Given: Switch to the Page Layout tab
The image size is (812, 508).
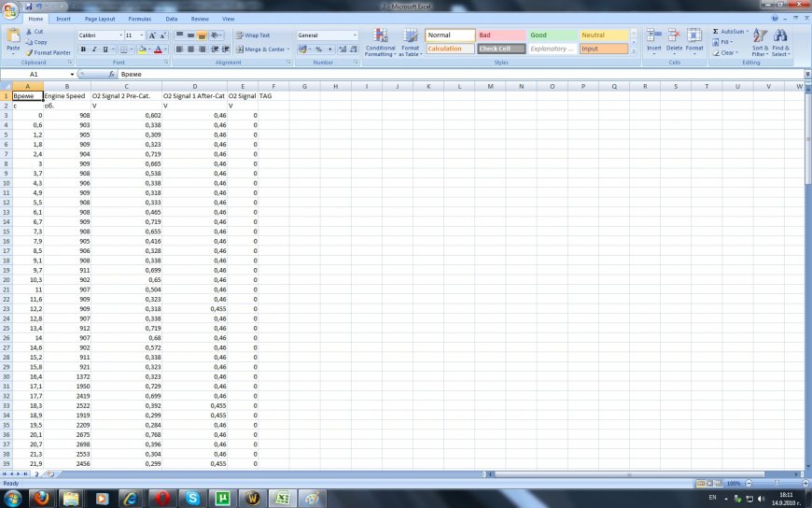Looking at the screenshot, I should [x=100, y=19].
